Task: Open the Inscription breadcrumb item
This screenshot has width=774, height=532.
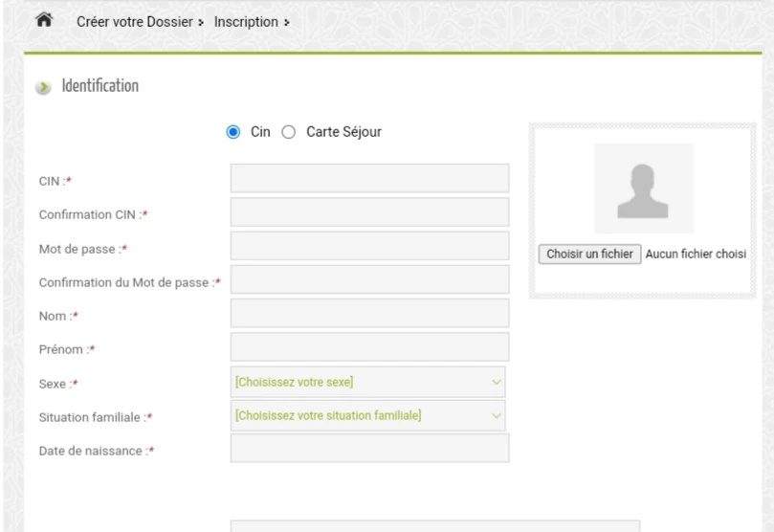Action: 247,21
